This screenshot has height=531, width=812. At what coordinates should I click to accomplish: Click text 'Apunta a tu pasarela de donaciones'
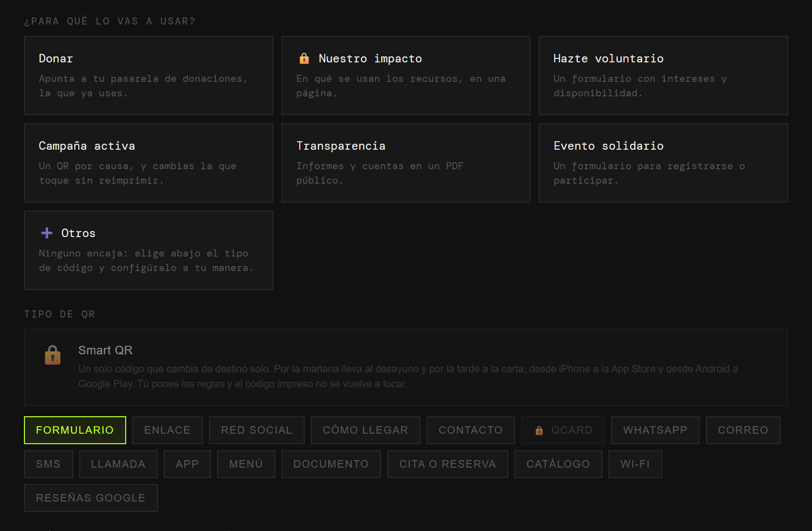[141, 78]
